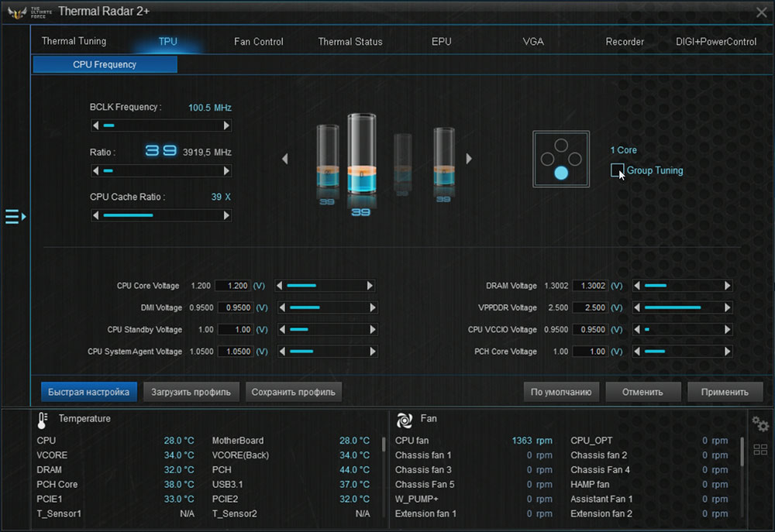Select the filled bottom core circle

pyautogui.click(x=561, y=173)
